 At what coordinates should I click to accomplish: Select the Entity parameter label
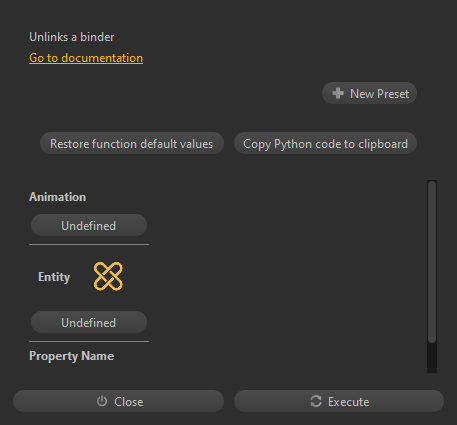(54, 277)
